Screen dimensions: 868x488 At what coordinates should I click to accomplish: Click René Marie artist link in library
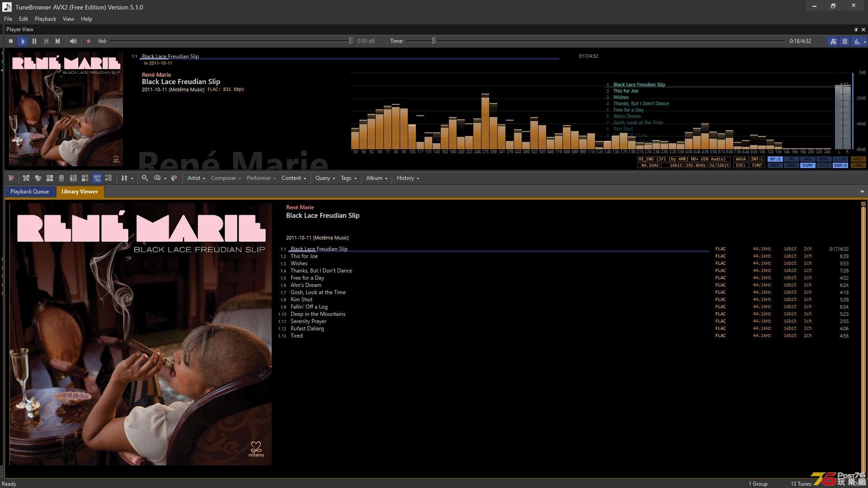point(300,207)
